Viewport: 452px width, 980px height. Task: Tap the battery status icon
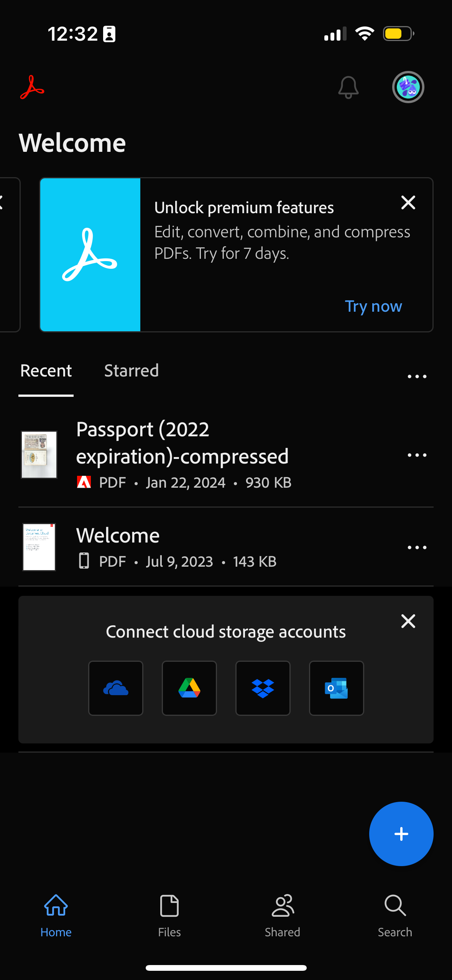[x=399, y=34]
